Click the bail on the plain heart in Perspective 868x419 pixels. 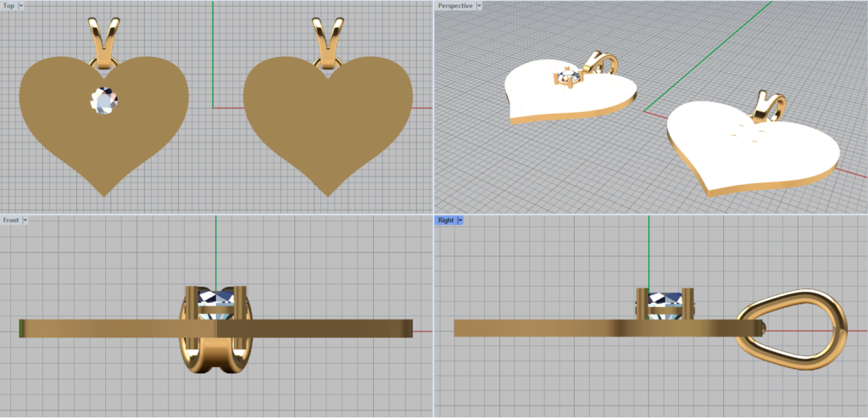pyautogui.click(x=770, y=104)
